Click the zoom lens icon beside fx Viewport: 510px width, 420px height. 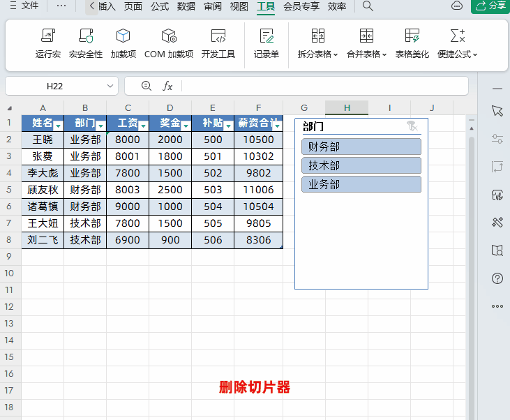(x=147, y=86)
